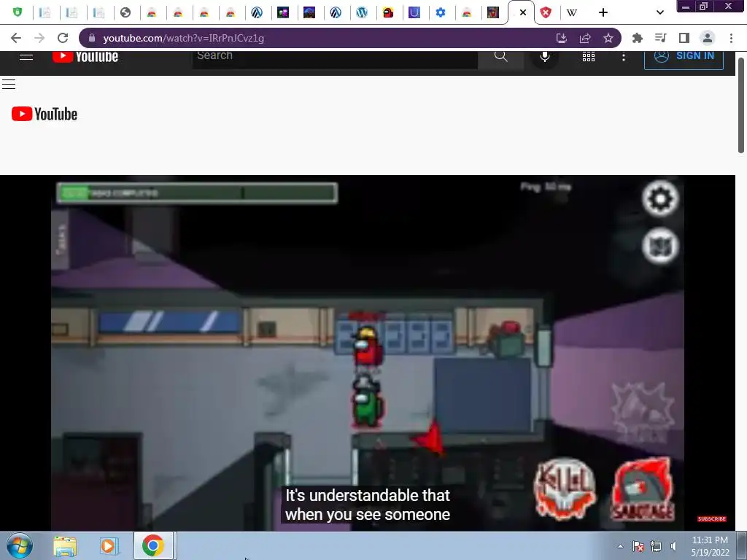
Task: Click the browser forward arrow
Action: coord(39,38)
